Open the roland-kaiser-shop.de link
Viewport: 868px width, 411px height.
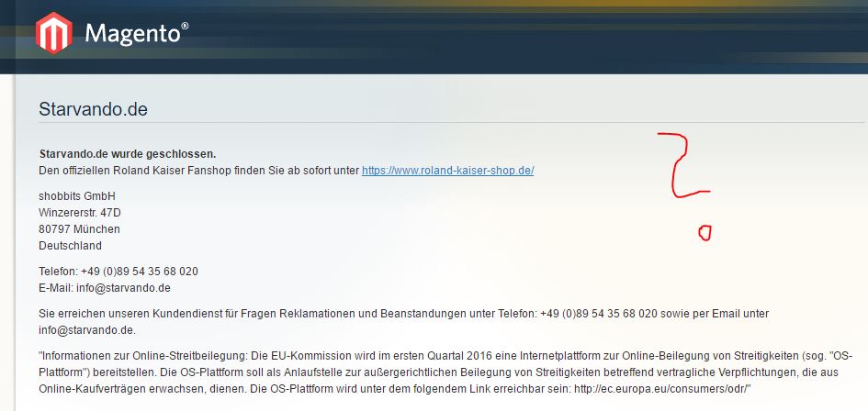(x=448, y=171)
